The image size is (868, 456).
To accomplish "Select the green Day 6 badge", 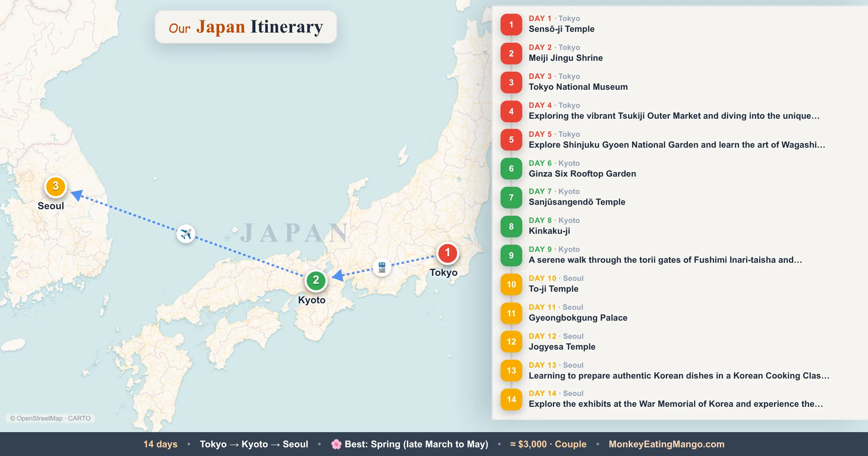I will 511,169.
